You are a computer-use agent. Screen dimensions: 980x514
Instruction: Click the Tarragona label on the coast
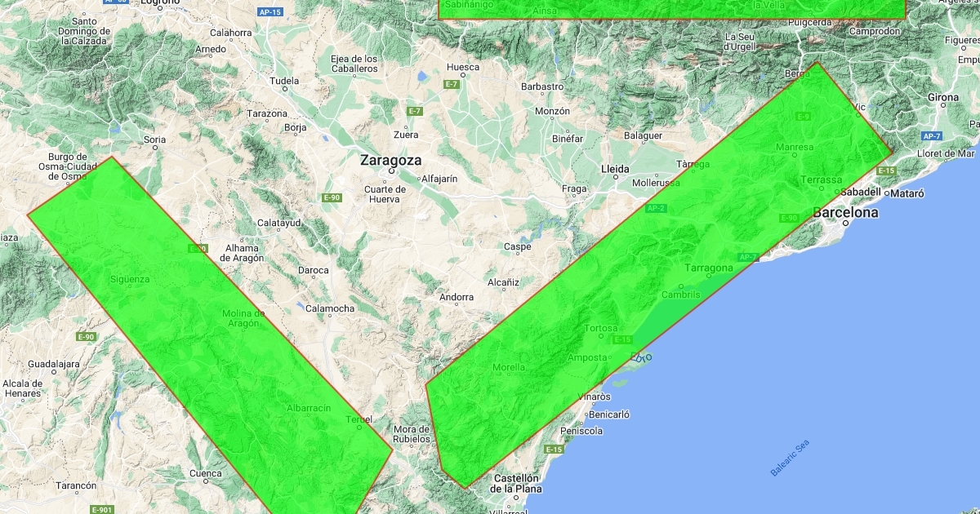click(x=709, y=268)
